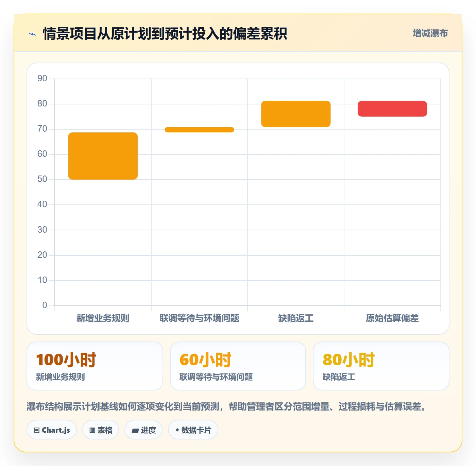
Task: Click the y-axis tick label 20
Action: click(42, 255)
